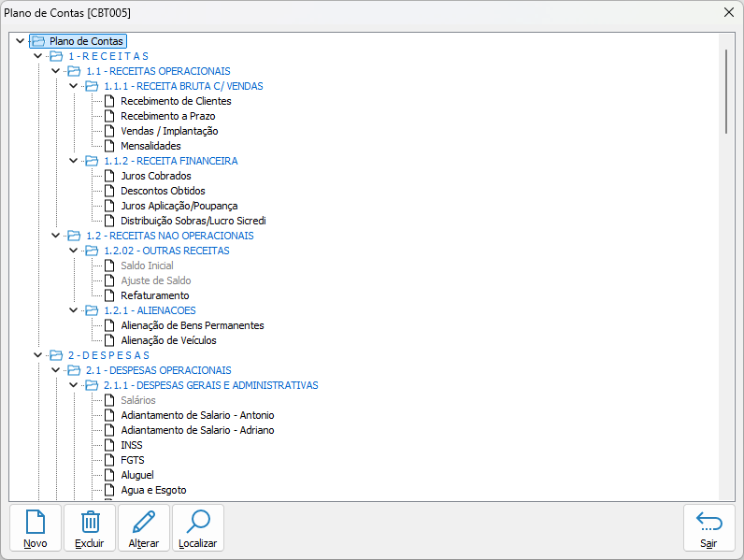Collapse the 1 - RECEITAS node
744x560 pixels.
(x=38, y=56)
